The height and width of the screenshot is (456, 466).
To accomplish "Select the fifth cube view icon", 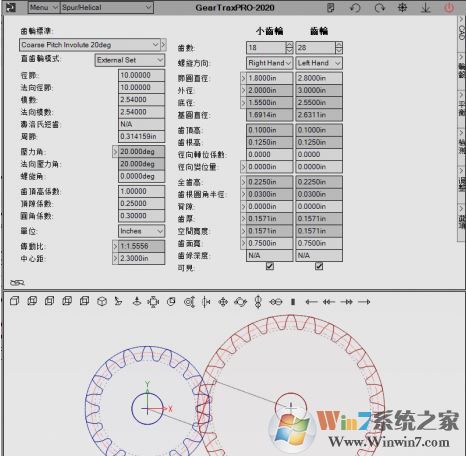I will click(x=84, y=301).
